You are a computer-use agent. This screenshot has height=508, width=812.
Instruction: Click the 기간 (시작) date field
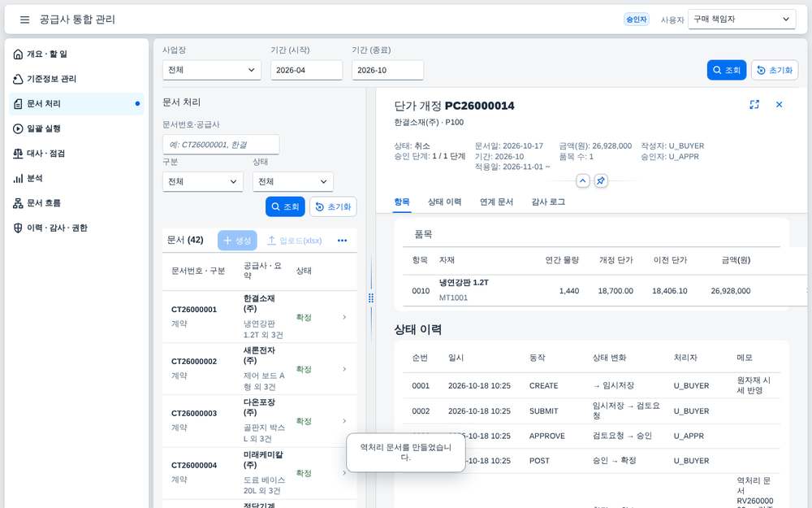(307, 70)
